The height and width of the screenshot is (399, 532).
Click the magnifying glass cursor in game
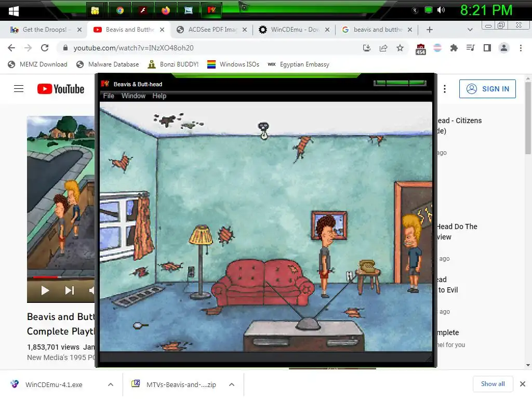point(140,326)
